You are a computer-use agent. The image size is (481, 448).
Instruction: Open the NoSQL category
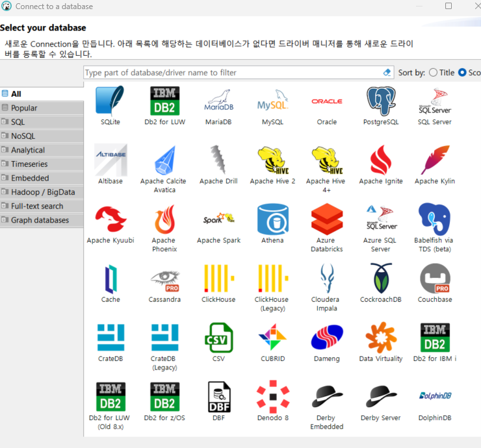pyautogui.click(x=42, y=136)
